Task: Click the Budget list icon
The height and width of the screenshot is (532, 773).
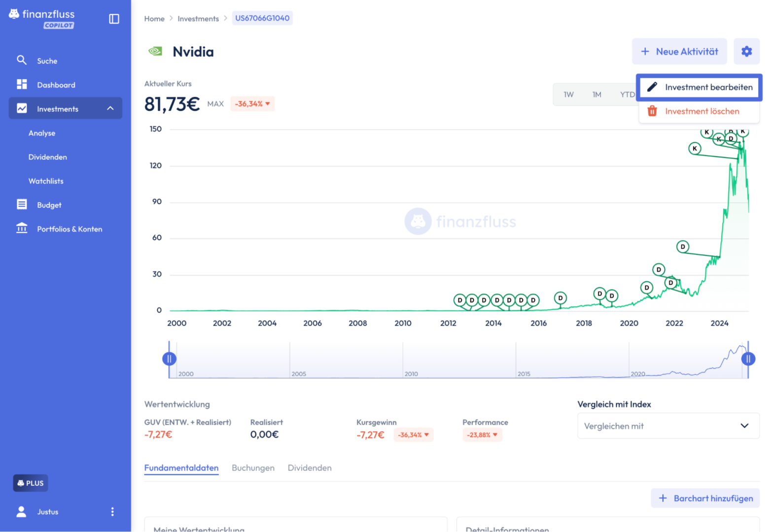Action: 22,204
